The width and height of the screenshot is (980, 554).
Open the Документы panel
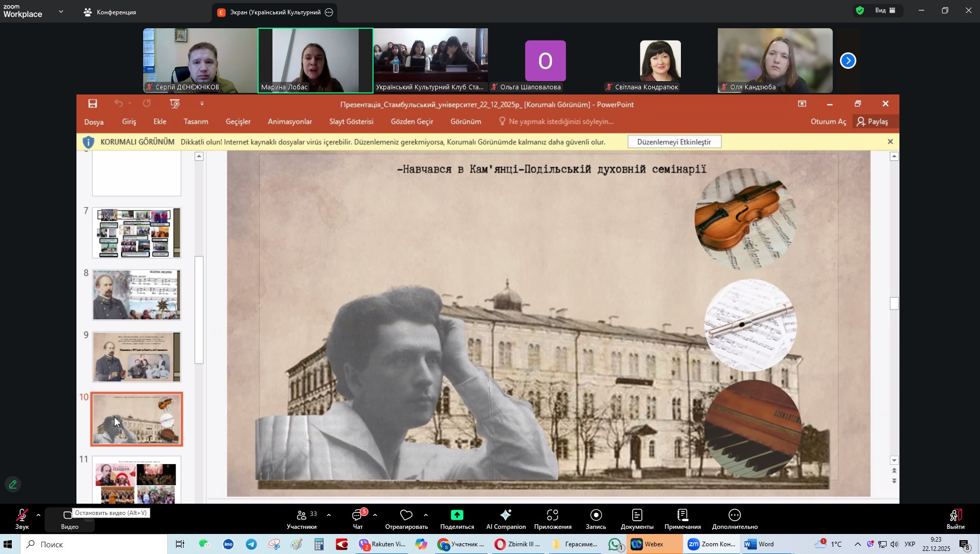coord(637,519)
